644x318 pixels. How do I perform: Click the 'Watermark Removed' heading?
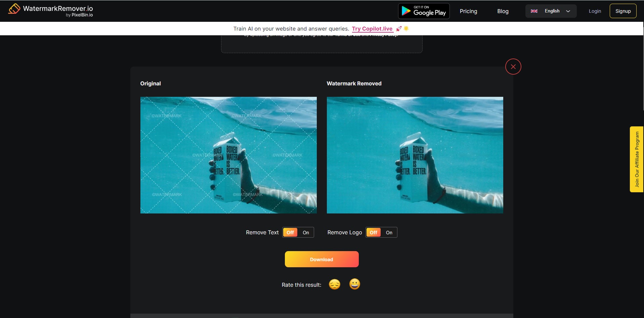click(x=354, y=83)
